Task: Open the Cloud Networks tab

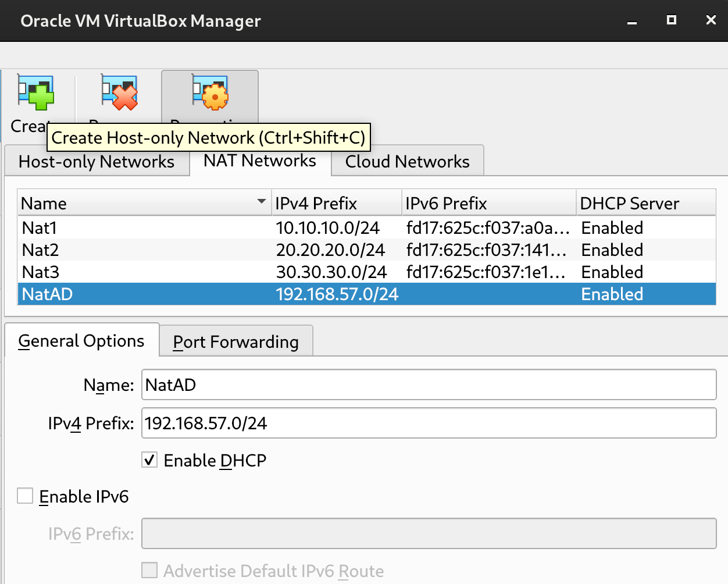Action: (407, 162)
